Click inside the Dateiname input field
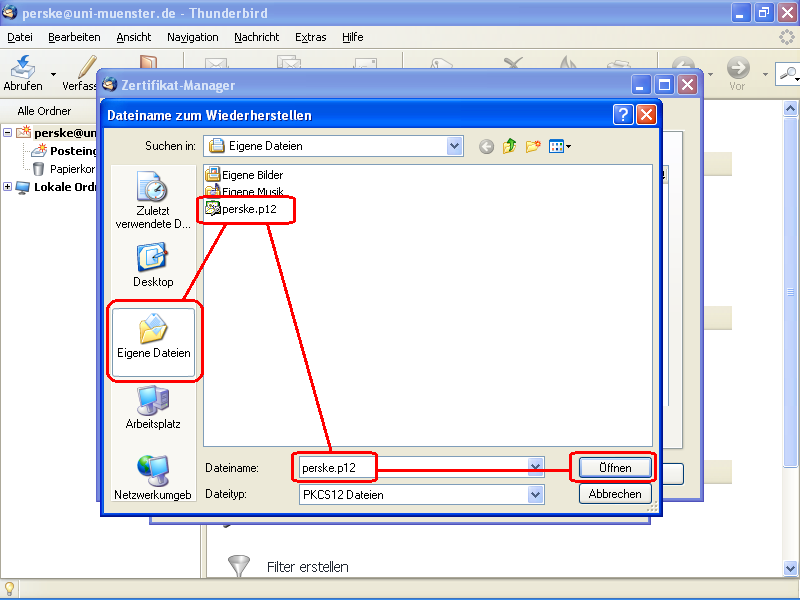800x600 pixels. [x=400, y=467]
